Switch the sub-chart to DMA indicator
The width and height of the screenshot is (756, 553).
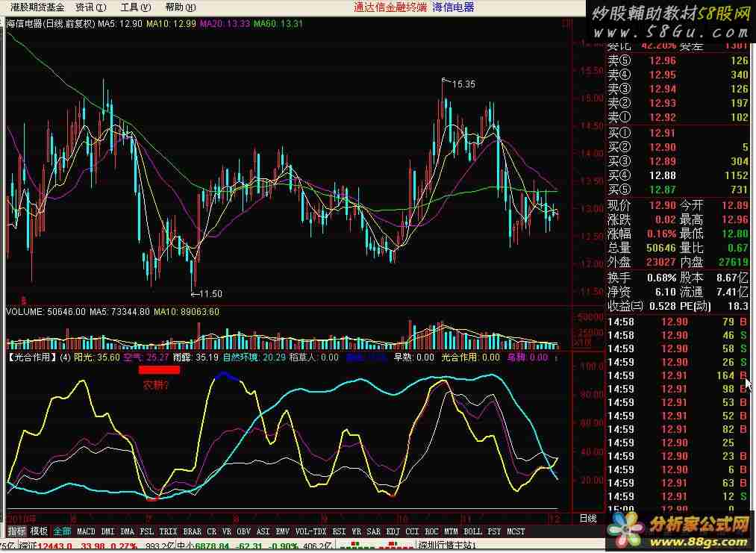(x=128, y=531)
